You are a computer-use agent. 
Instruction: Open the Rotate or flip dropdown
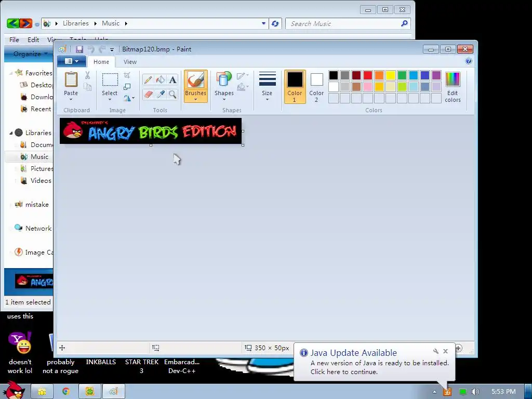(129, 98)
